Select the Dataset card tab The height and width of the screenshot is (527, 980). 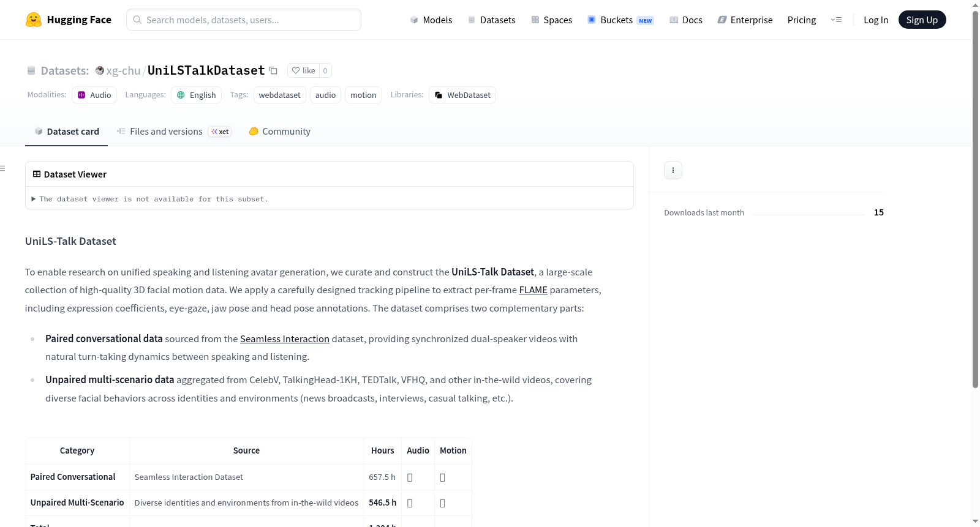coord(67,132)
